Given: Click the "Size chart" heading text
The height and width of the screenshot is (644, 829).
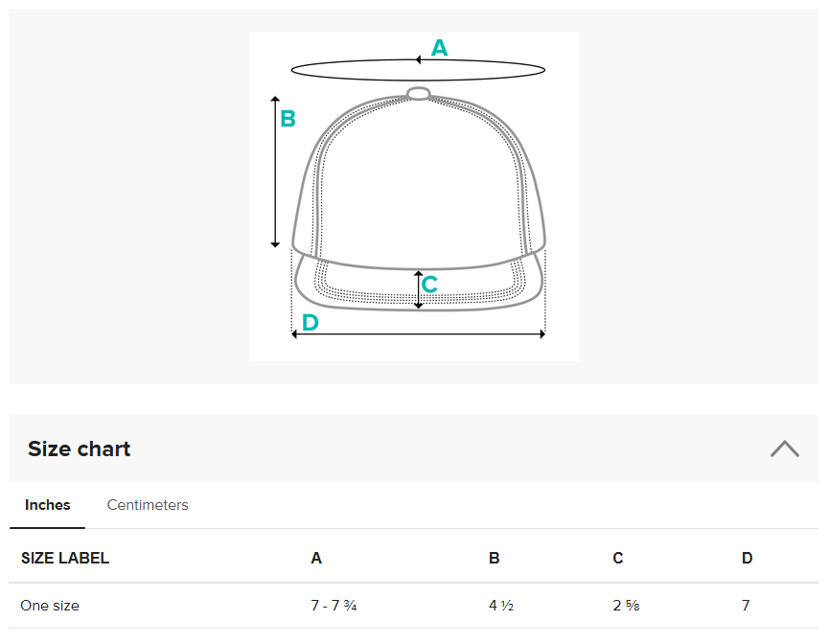Looking at the screenshot, I should (80, 448).
